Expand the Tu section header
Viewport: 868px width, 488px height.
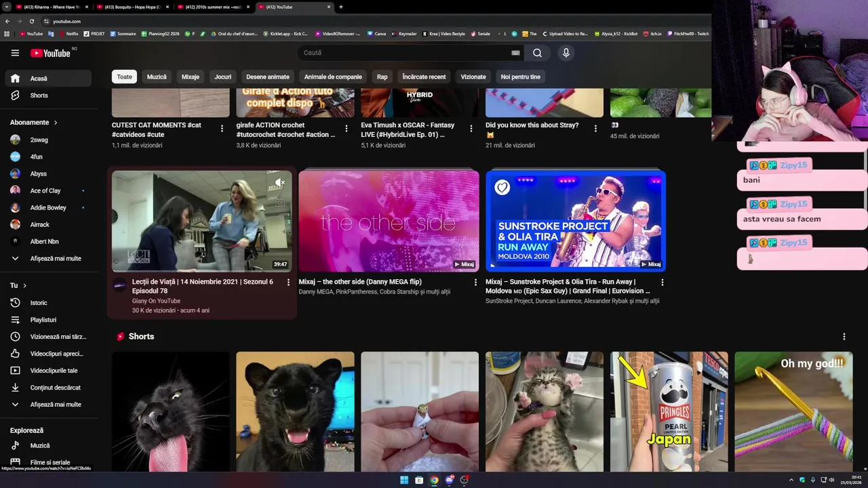coord(18,285)
